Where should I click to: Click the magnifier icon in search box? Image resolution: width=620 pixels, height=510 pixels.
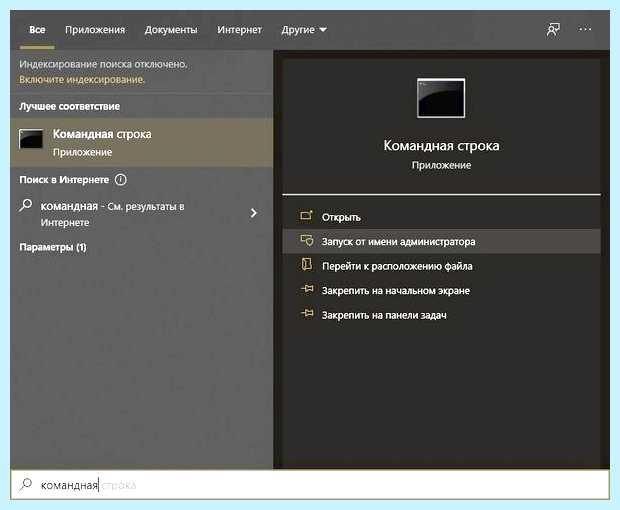26,484
